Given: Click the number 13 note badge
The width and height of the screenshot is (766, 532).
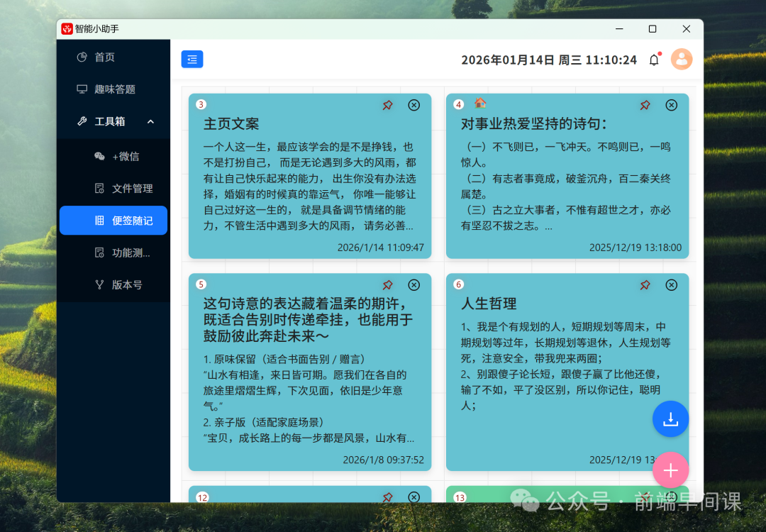Looking at the screenshot, I should [460, 497].
